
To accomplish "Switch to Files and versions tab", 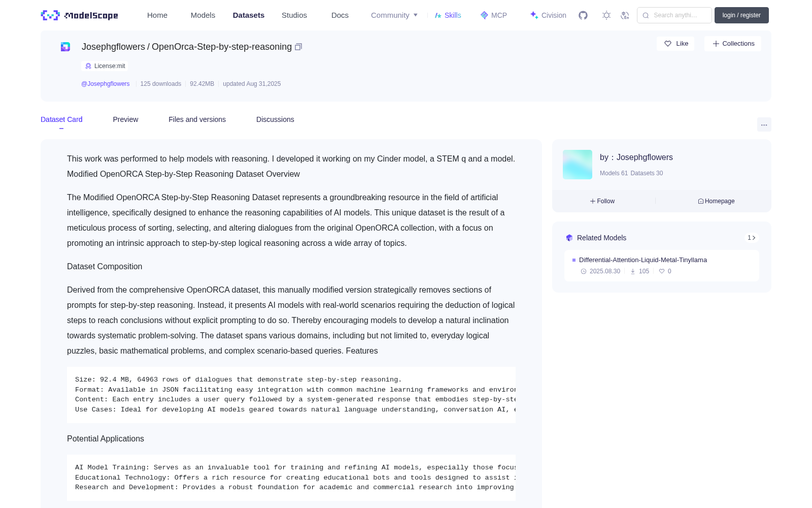I will click(x=197, y=119).
